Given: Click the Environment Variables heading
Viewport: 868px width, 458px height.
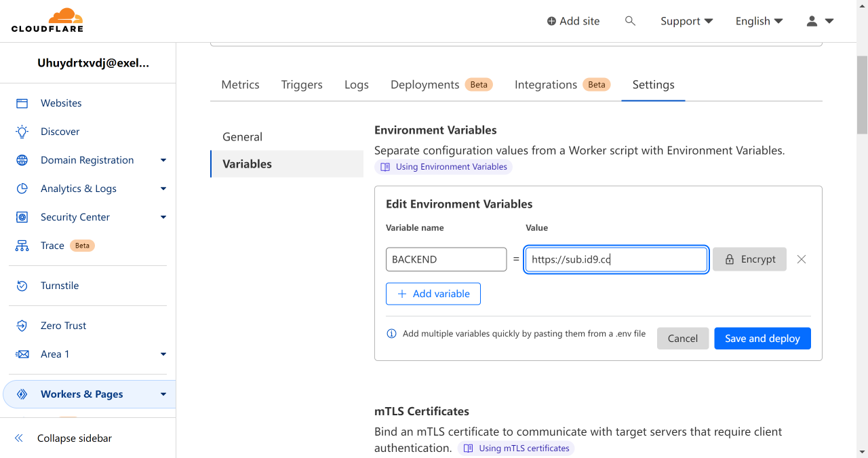Looking at the screenshot, I should (435, 130).
